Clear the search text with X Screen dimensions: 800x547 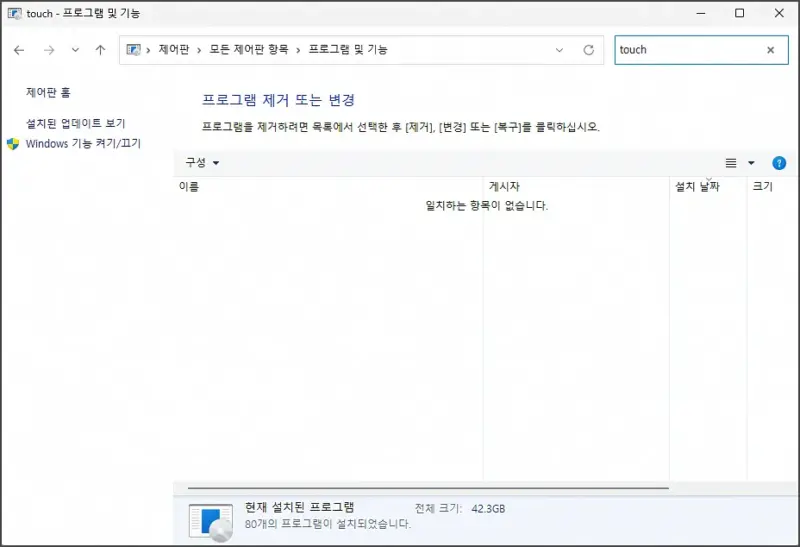coord(770,50)
